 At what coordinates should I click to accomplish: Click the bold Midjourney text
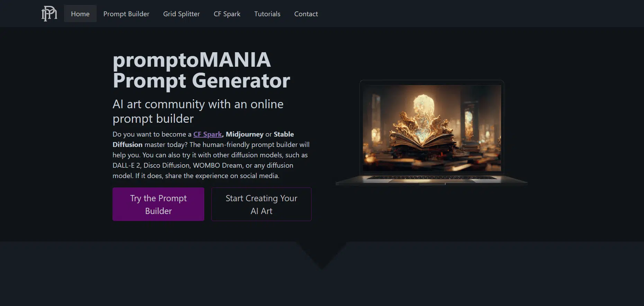point(244,134)
